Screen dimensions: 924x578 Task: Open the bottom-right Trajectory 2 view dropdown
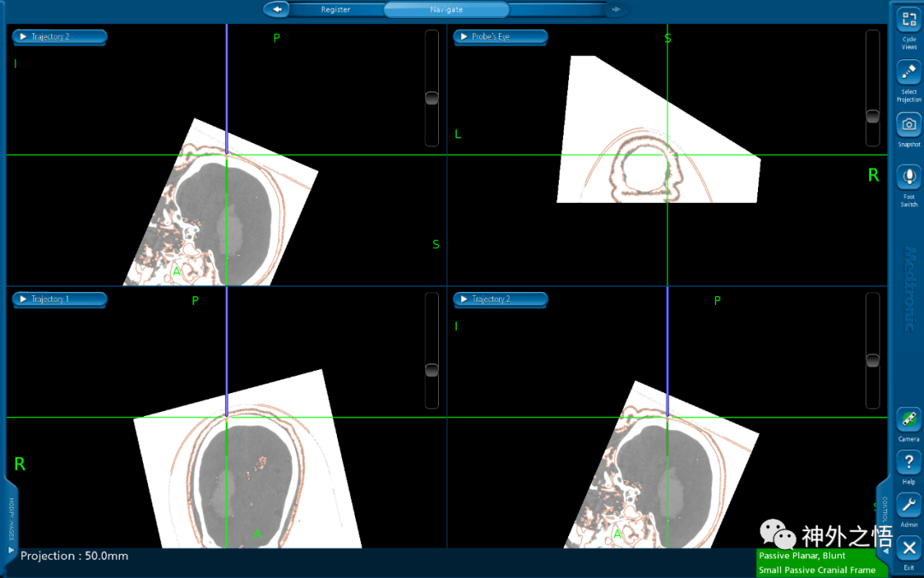pyautogui.click(x=500, y=299)
